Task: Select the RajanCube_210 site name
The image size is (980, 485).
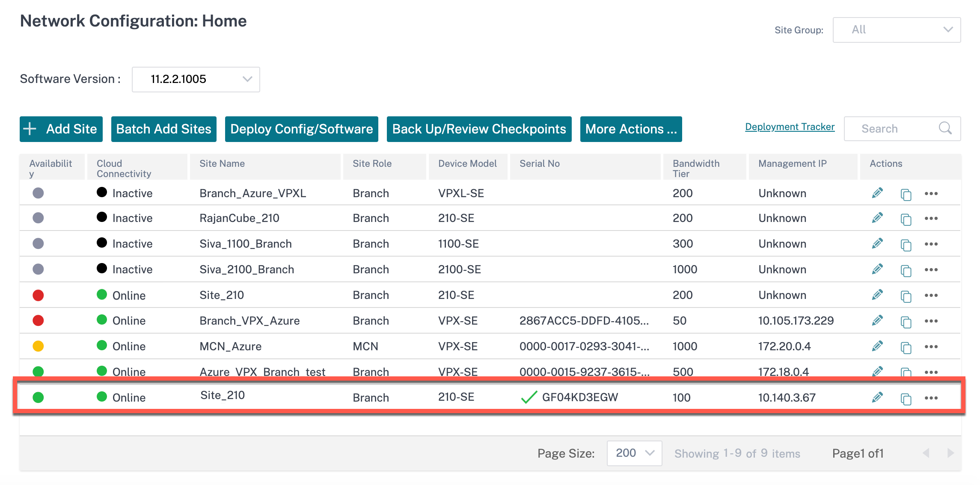Action: (x=239, y=218)
